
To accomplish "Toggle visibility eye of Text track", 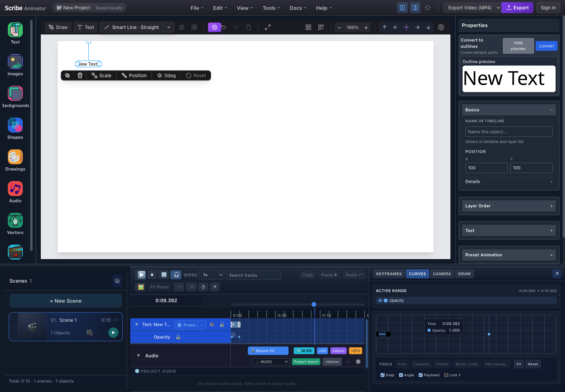I will click(212, 325).
